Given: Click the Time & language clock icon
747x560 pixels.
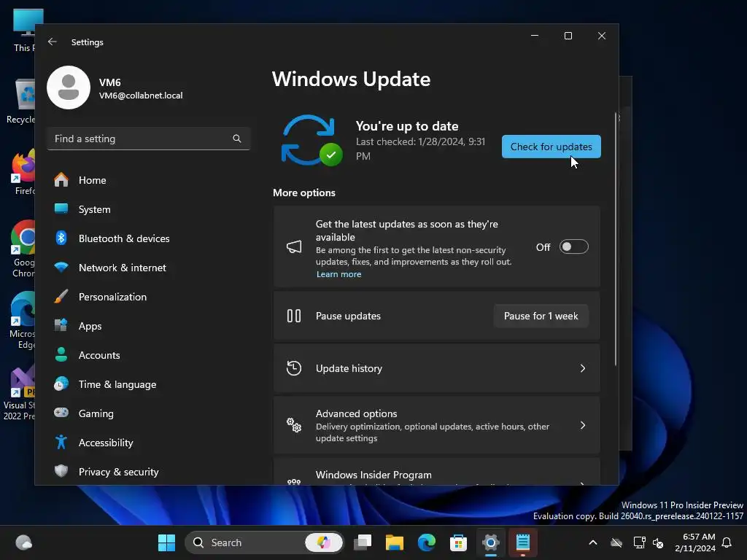Looking at the screenshot, I should click(61, 384).
